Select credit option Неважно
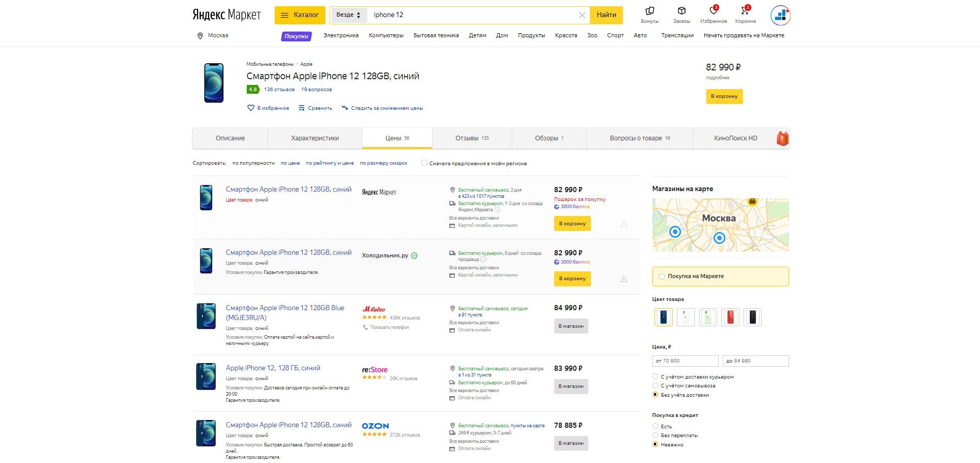980x463 pixels. point(655,444)
